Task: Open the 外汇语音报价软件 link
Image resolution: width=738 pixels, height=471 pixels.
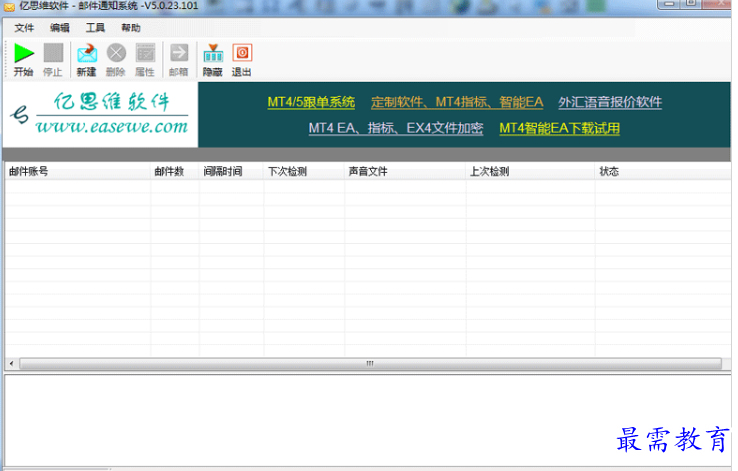Action: pos(610,102)
